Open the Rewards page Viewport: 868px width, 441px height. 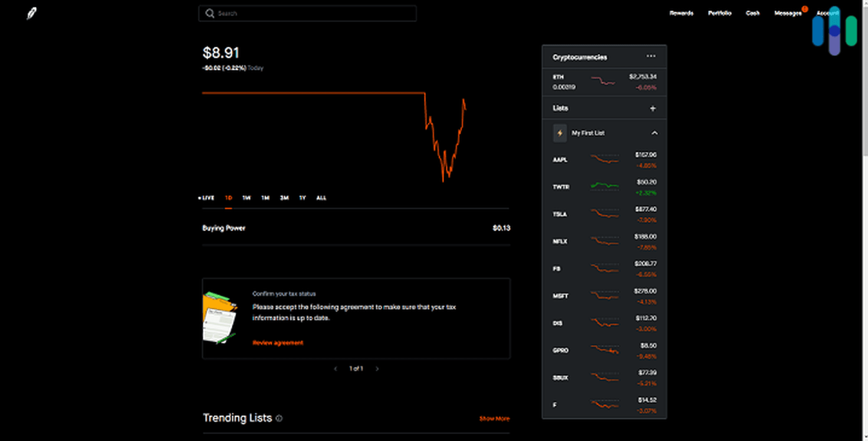tap(681, 13)
